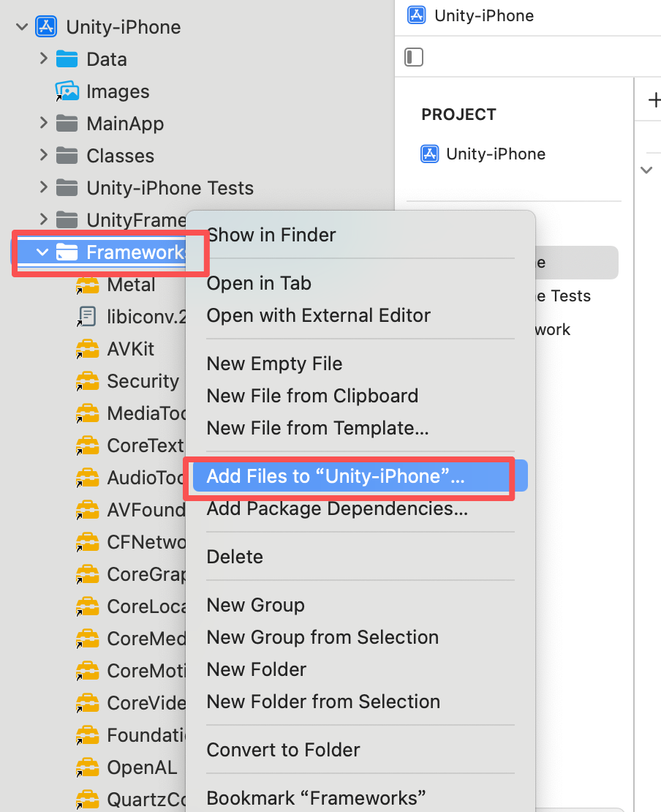
Task: Select the Images asset catalog icon
Action: (x=67, y=91)
